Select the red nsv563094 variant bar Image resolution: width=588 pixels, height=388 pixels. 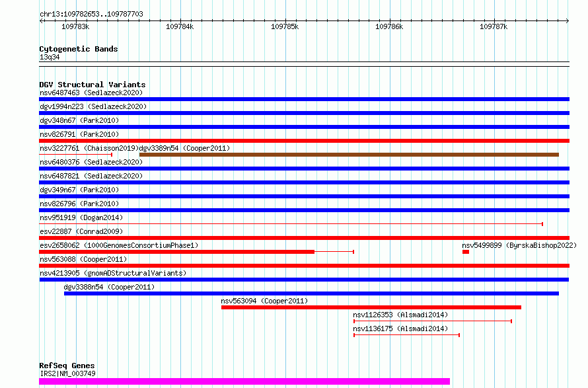pyautogui.click(x=371, y=307)
